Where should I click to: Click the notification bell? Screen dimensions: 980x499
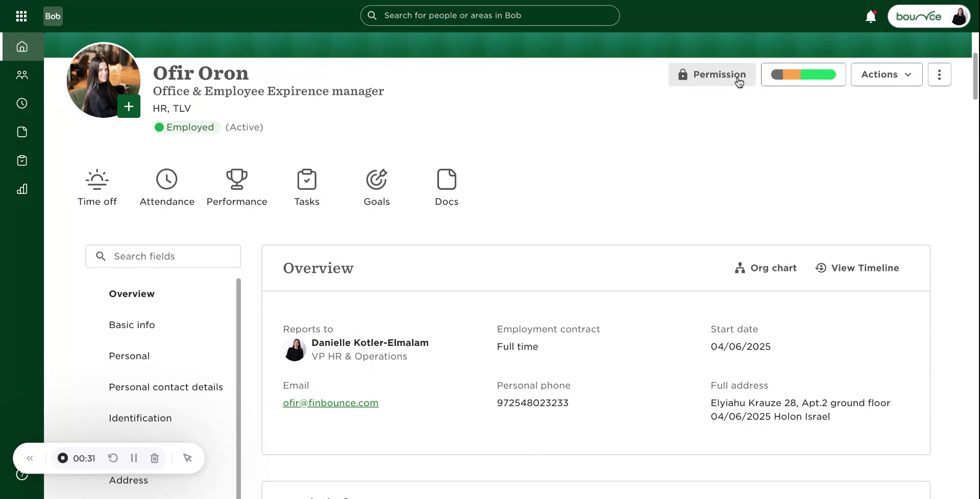tap(870, 16)
